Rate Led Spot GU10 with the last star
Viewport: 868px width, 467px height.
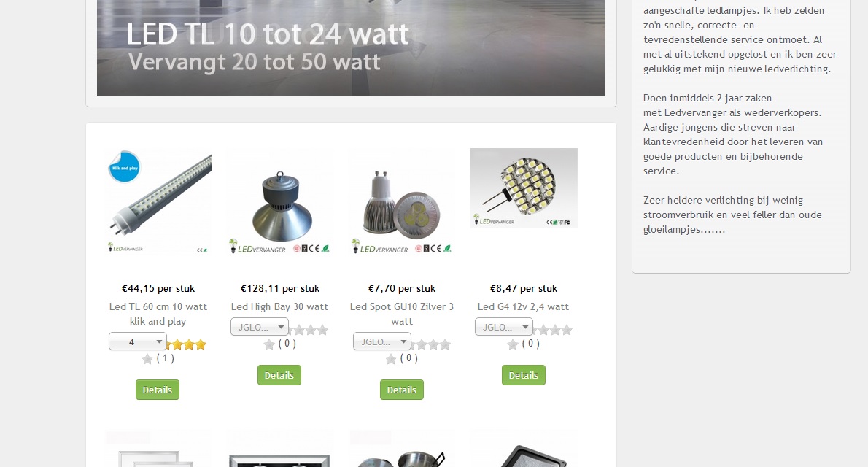(x=445, y=344)
